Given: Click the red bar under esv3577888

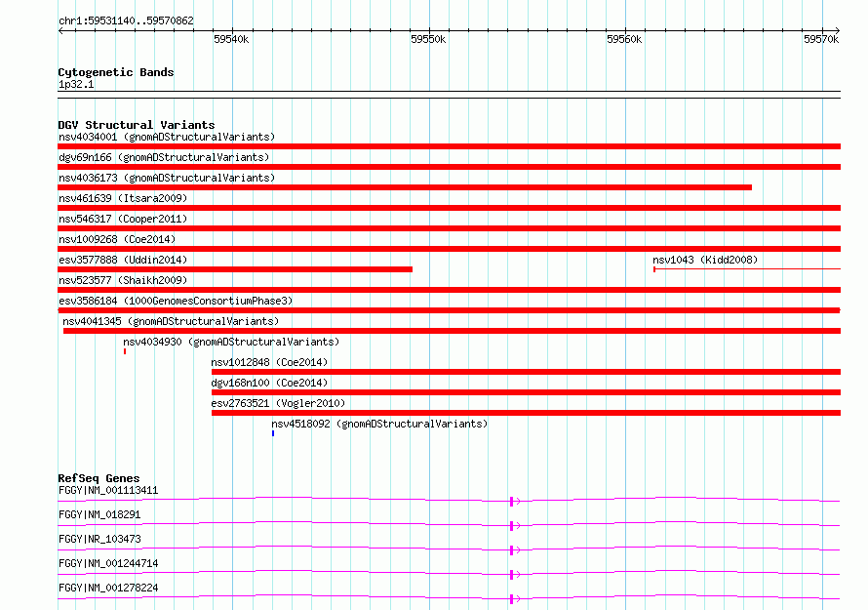Looking at the screenshot, I should pyautogui.click(x=235, y=269).
